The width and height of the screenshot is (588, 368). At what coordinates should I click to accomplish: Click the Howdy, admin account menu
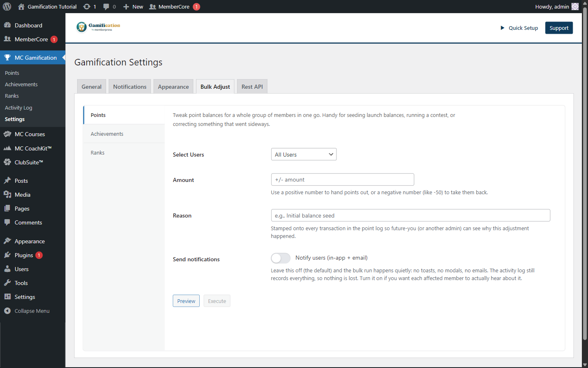557,7
